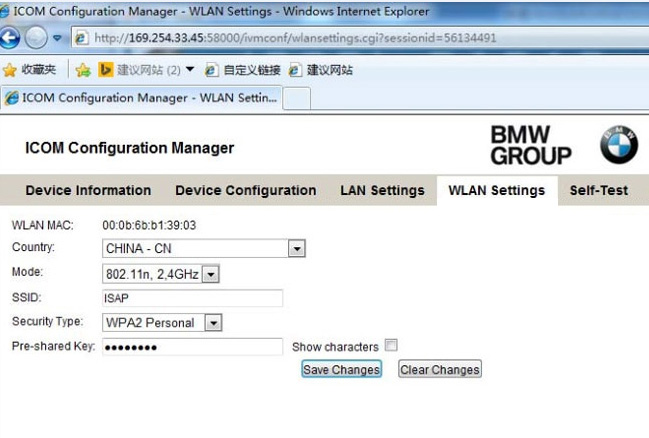Click the BMW GROUP logo text
The height and width of the screenshot is (438, 649).
[x=531, y=145]
